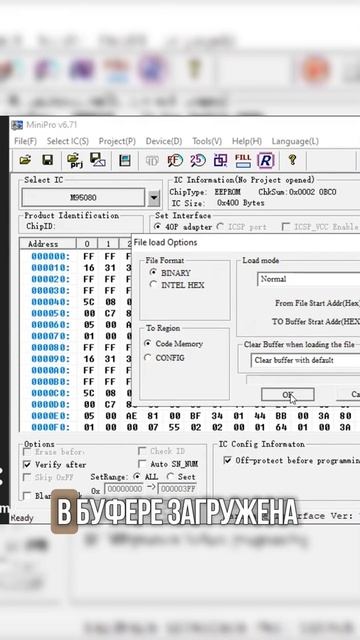Toggle the Check ID checkbox

point(142,451)
